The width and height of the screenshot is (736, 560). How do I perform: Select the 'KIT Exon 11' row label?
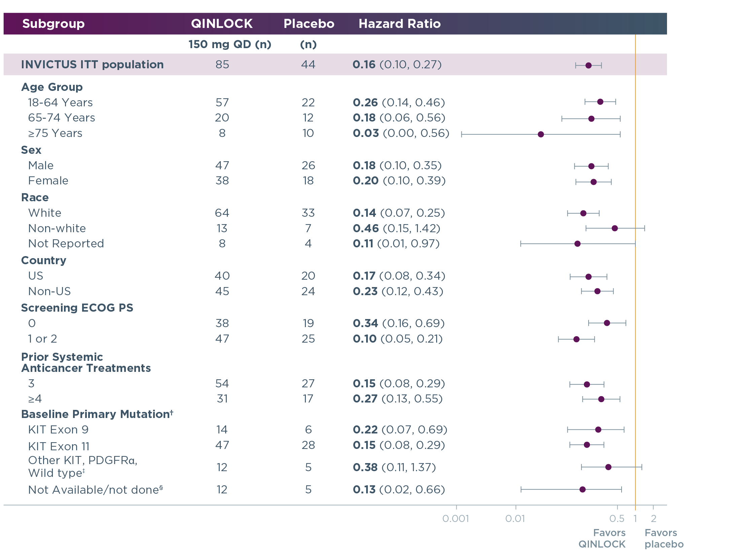(59, 446)
